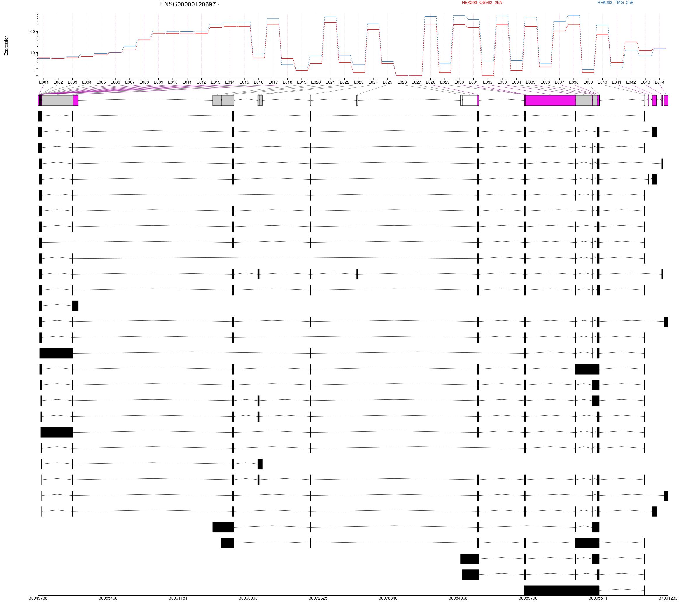Click exon label E001

[x=44, y=82]
